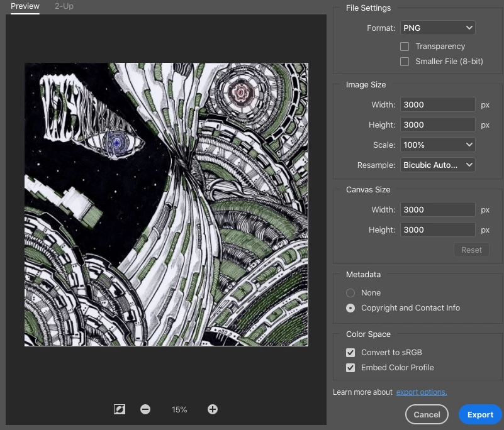Enable the Transparency checkbox

[x=405, y=47]
